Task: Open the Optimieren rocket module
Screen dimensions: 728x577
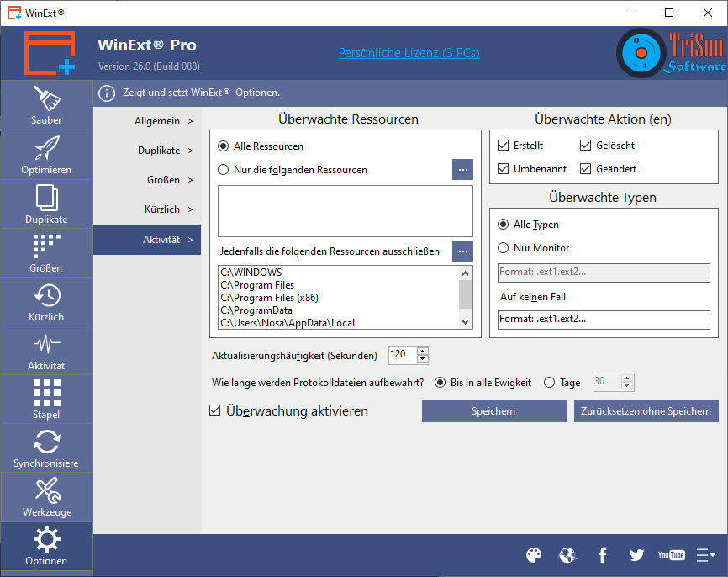Action: [x=46, y=155]
